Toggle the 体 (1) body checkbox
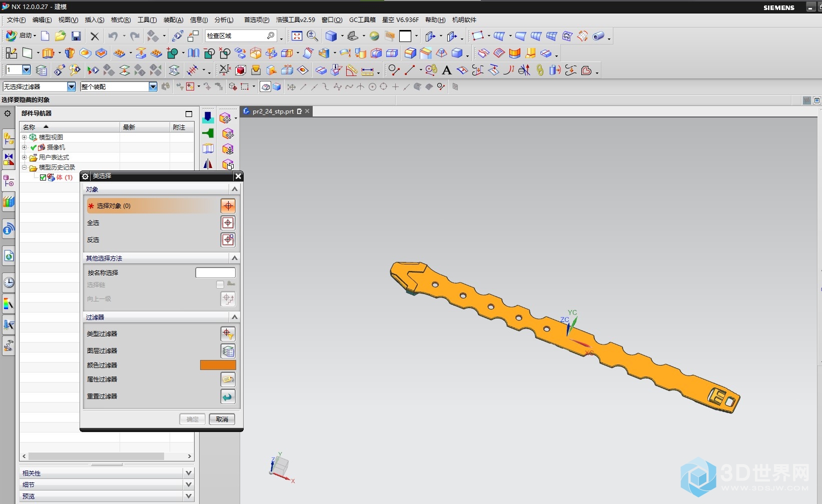Viewport: 822px width, 504px height. point(43,177)
